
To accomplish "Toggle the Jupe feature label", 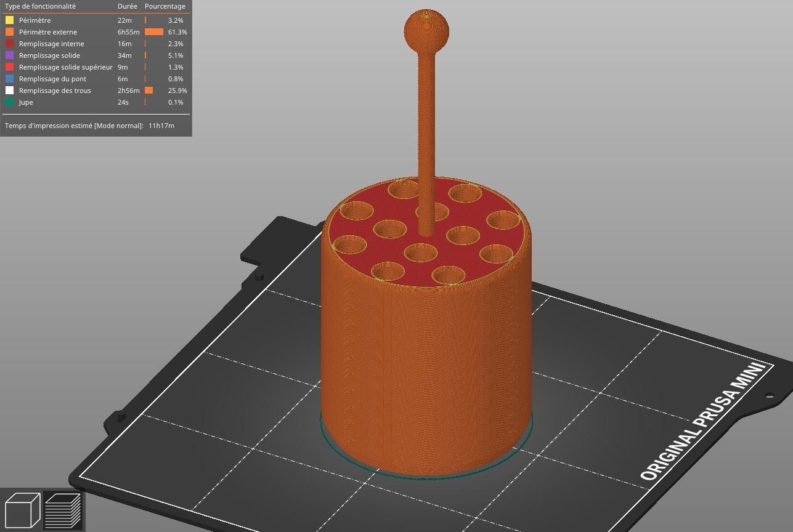I will tap(26, 102).
